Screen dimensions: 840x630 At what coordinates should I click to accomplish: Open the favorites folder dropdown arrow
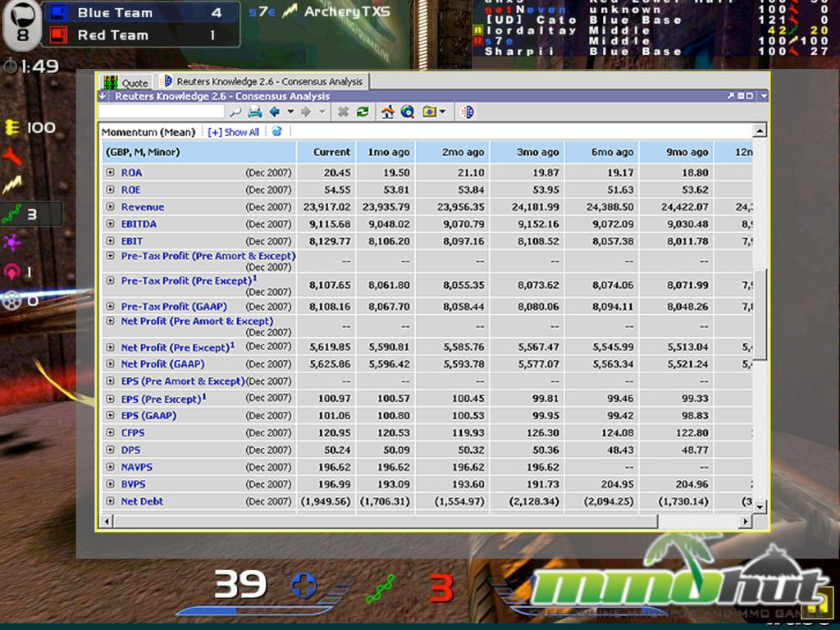pos(442,112)
